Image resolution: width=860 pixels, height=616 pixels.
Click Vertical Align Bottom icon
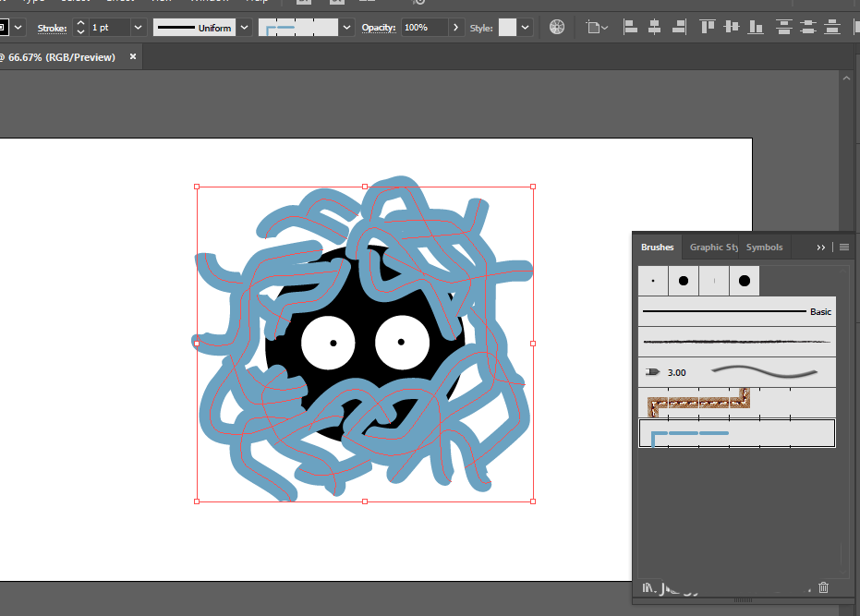tap(756, 27)
